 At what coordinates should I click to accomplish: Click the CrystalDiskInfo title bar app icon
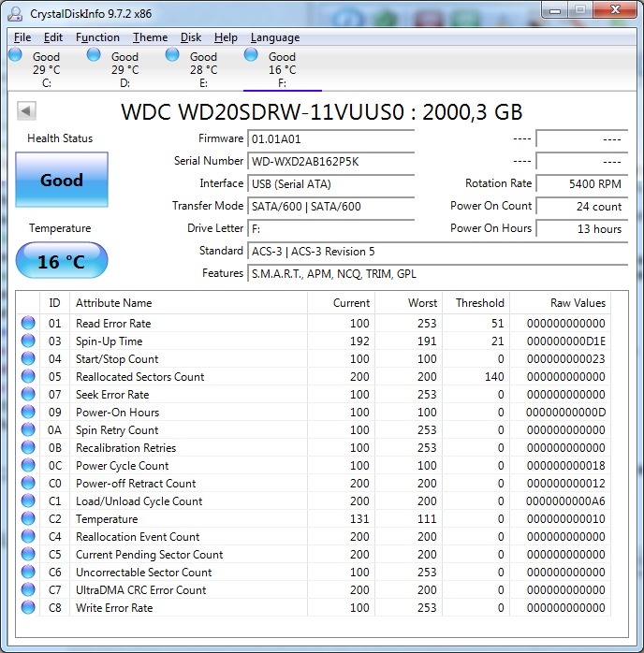[15, 14]
